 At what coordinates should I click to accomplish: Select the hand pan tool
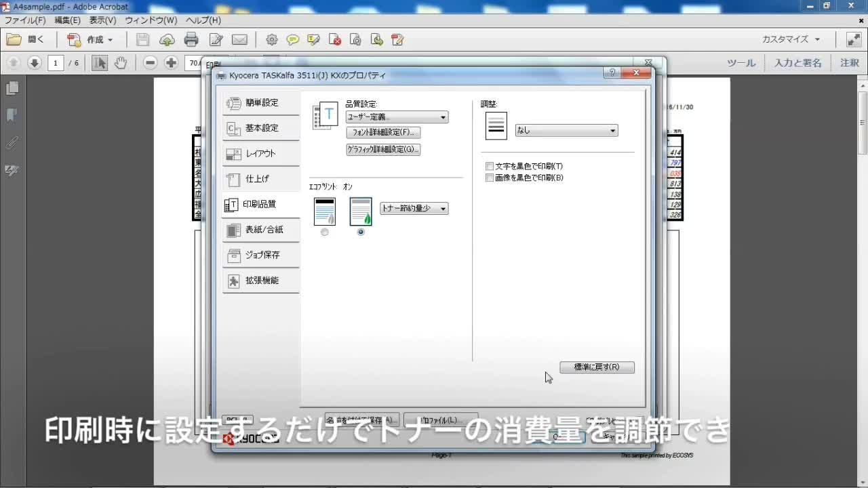(x=121, y=63)
